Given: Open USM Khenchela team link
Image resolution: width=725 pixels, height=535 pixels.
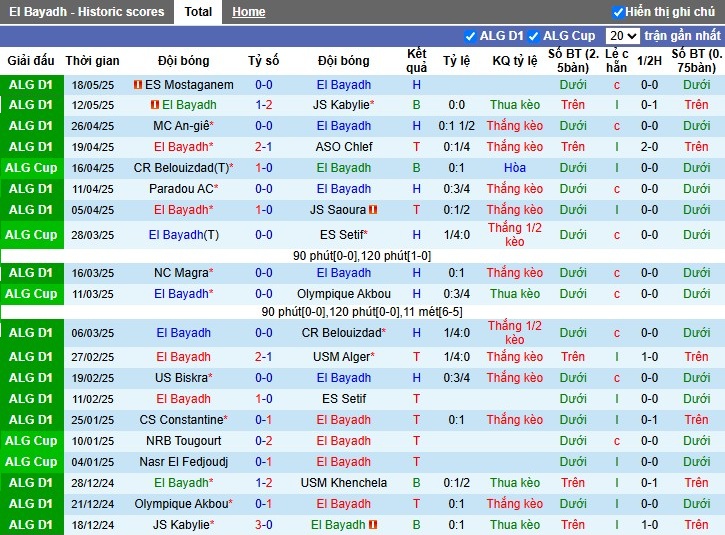Looking at the screenshot, I should (344, 483).
